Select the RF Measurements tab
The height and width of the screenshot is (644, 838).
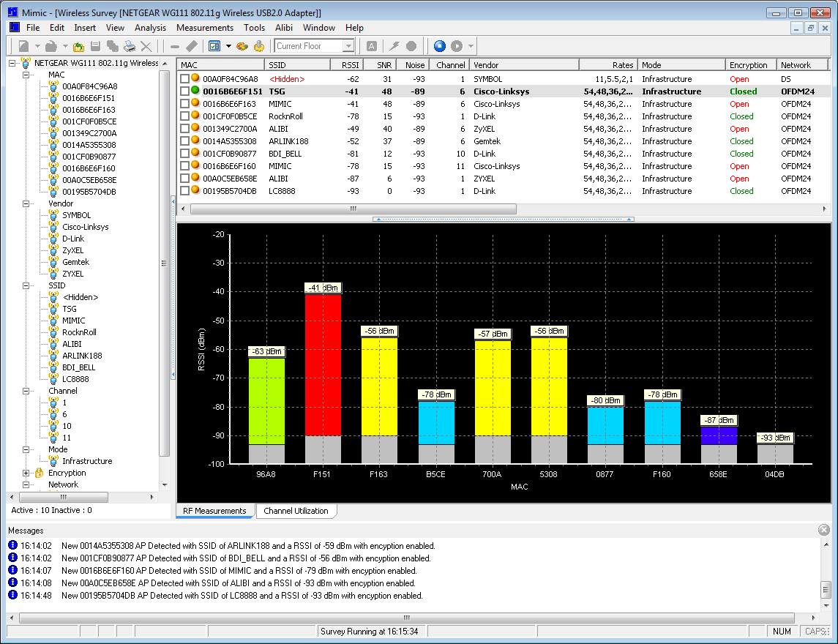[x=215, y=511]
